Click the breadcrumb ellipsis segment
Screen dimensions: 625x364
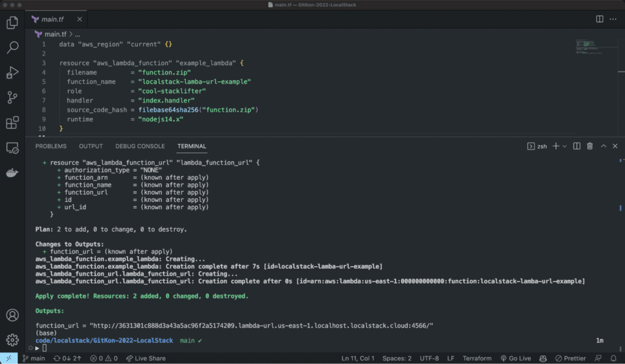(78, 34)
